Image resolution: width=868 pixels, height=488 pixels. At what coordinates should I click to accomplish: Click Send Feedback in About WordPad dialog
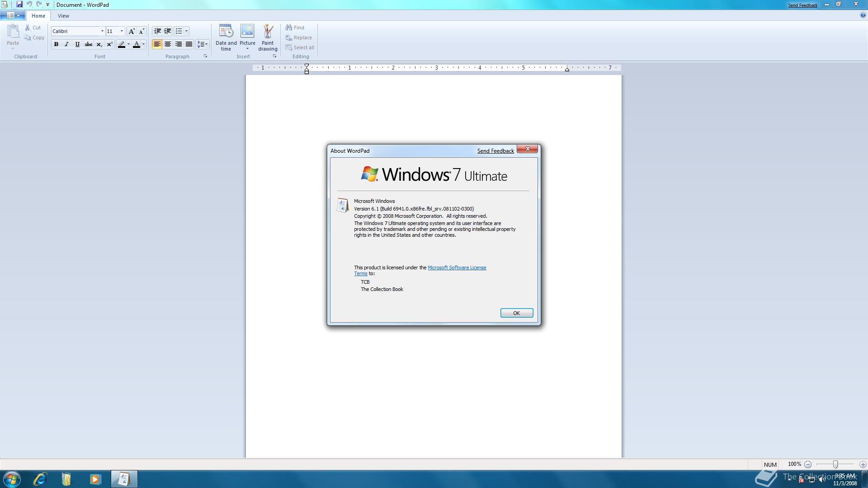495,151
